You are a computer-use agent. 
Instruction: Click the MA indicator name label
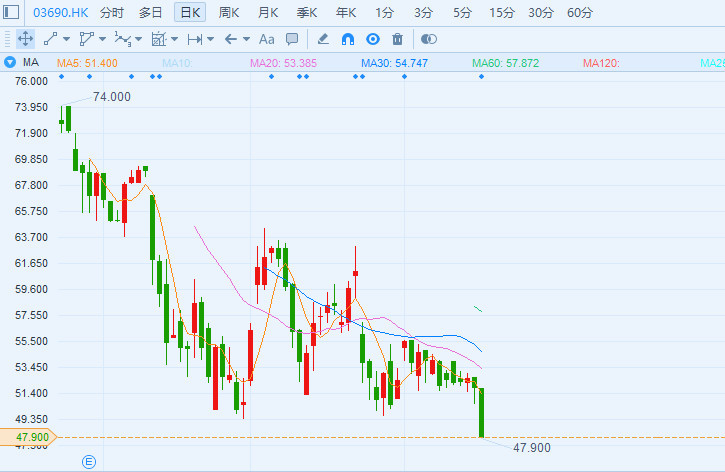click(x=31, y=62)
